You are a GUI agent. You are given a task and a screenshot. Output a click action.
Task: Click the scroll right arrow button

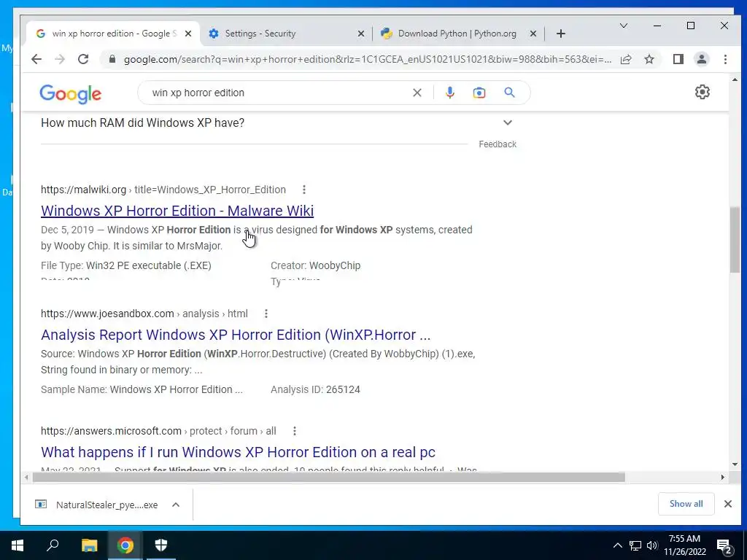723,477
